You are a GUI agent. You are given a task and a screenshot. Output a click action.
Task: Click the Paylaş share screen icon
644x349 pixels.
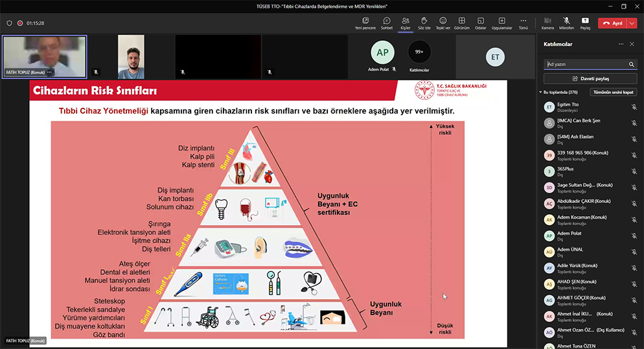pos(585,23)
